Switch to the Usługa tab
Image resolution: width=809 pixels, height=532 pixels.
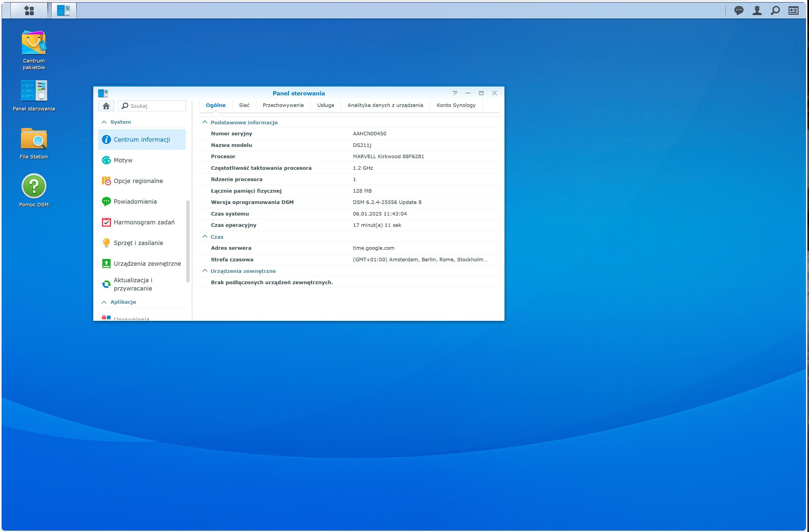[325, 105]
